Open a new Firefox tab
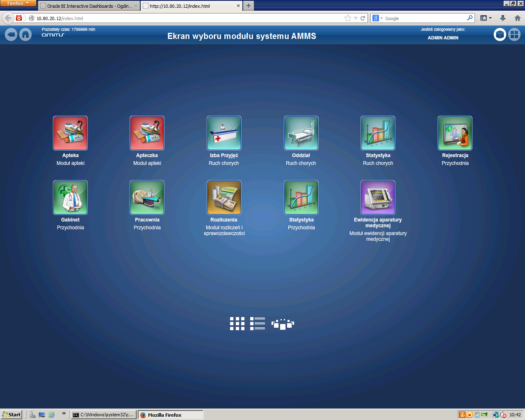 (x=249, y=6)
